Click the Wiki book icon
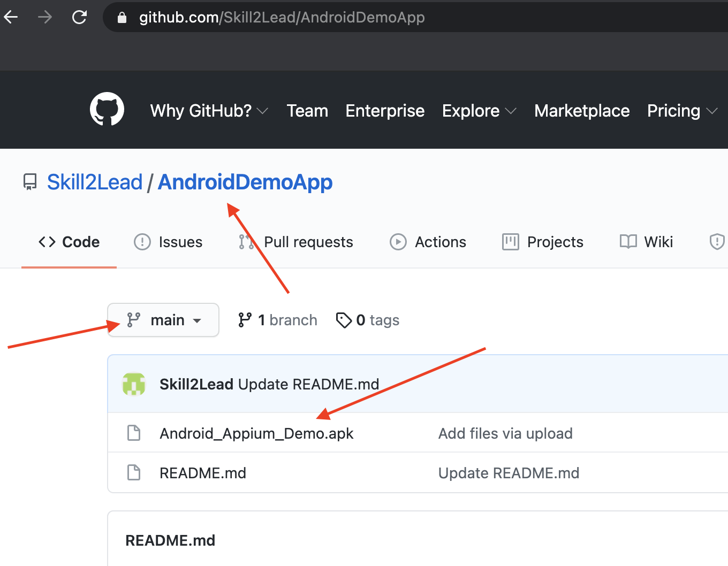728x566 pixels. [x=627, y=242]
